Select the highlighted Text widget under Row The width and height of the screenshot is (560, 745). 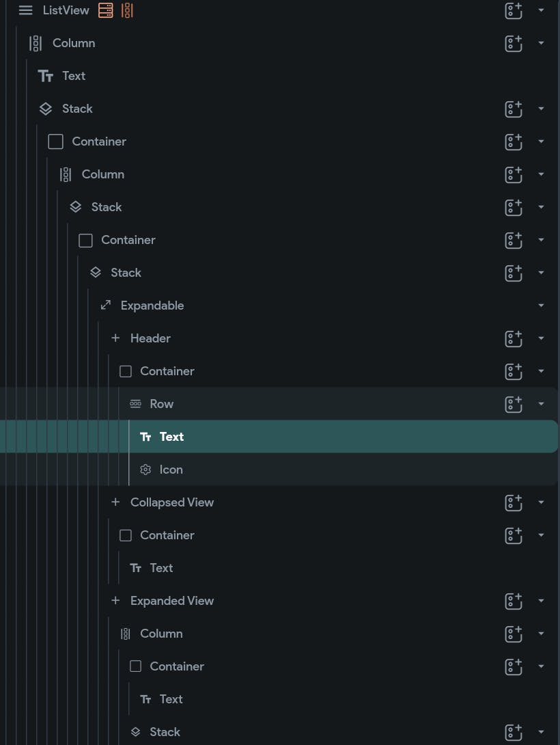point(171,437)
